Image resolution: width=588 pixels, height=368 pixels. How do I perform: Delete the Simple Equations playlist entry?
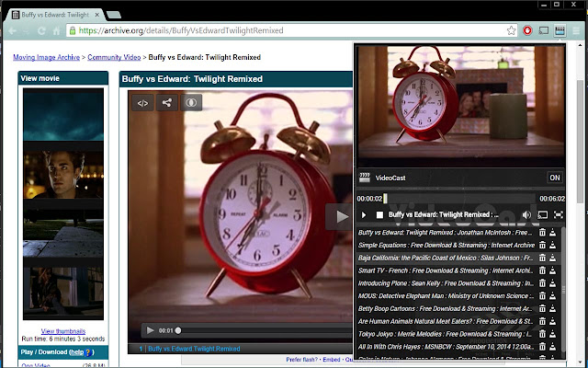point(542,246)
